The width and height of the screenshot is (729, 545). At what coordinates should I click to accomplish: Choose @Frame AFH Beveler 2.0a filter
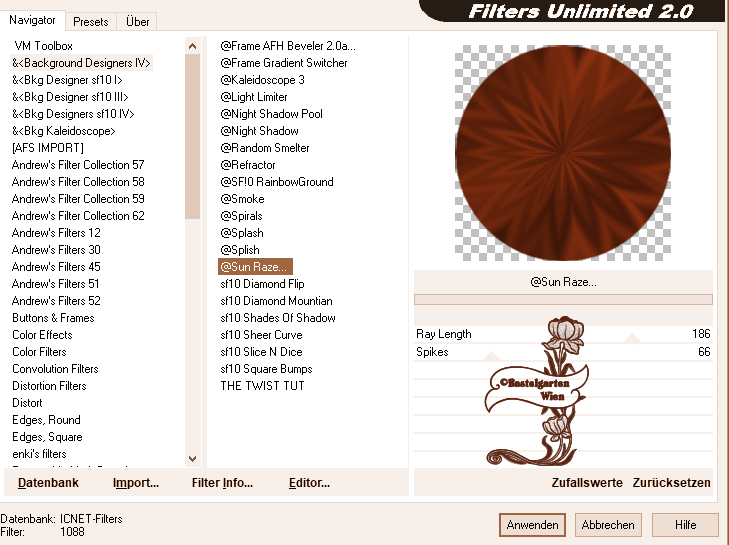pyautogui.click(x=288, y=46)
